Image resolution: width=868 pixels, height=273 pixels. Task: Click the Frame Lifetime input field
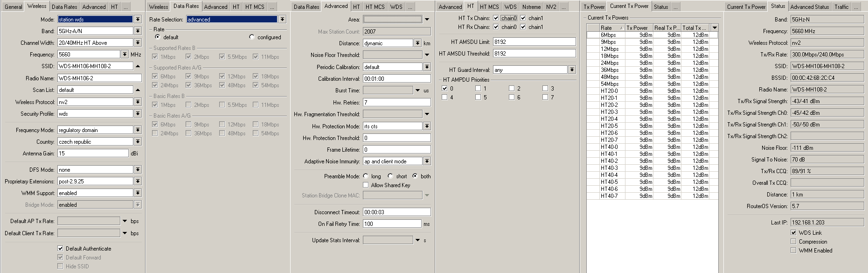point(397,149)
